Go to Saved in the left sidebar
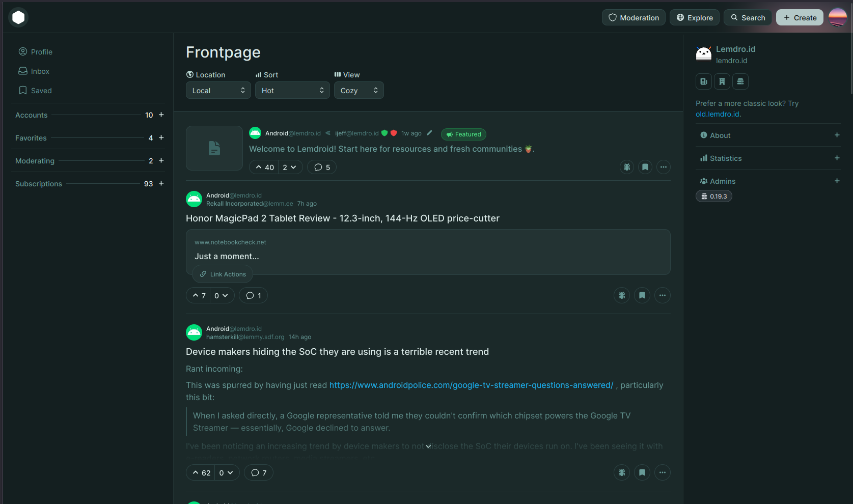The image size is (853, 504). click(41, 91)
